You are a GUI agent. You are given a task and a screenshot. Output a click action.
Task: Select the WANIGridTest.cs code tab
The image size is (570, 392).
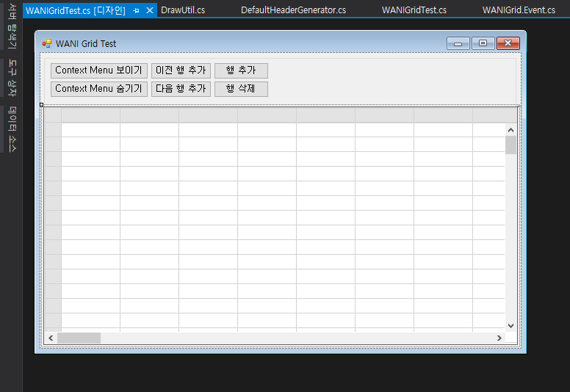[414, 10]
